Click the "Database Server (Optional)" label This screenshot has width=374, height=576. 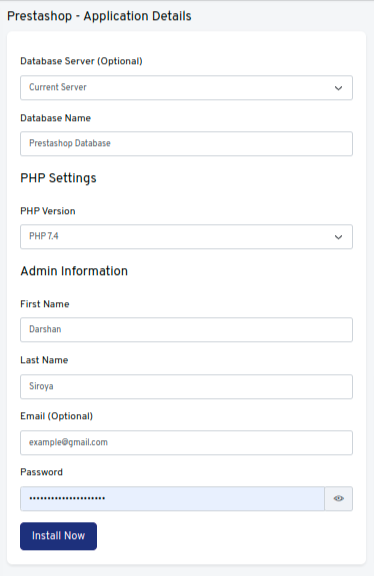[81, 61]
